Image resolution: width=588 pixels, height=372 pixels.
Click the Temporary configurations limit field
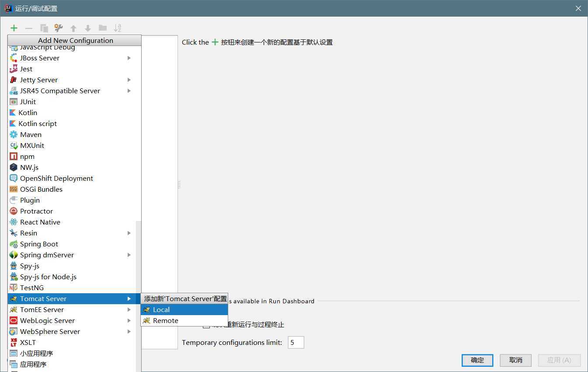[296, 342]
